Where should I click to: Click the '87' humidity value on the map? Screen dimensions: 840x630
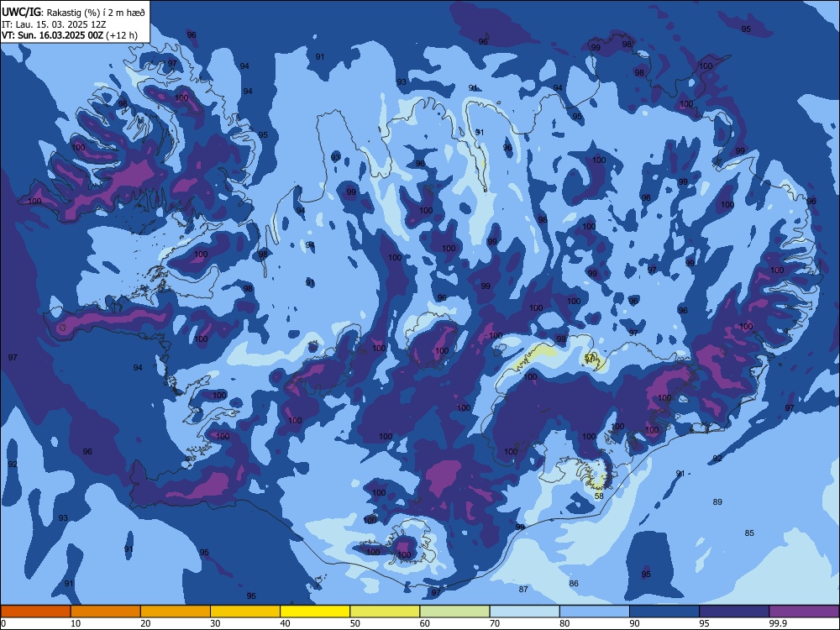523,590
